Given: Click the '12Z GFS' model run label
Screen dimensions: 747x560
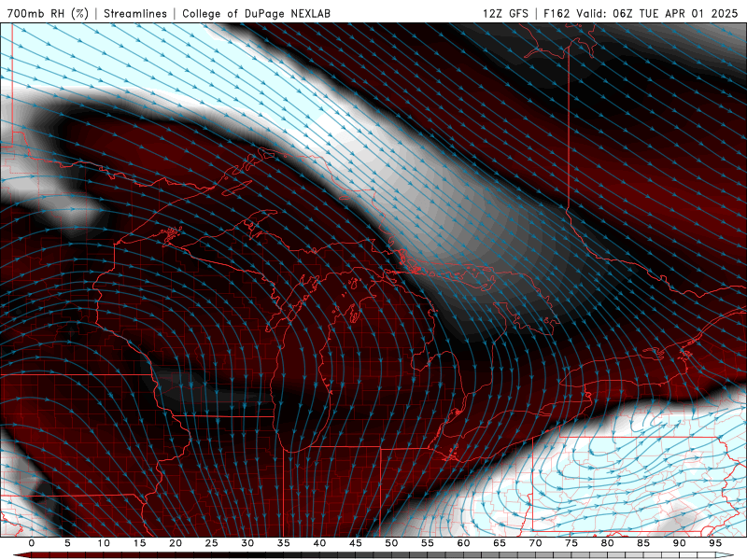Looking at the screenshot, I should (x=505, y=13).
